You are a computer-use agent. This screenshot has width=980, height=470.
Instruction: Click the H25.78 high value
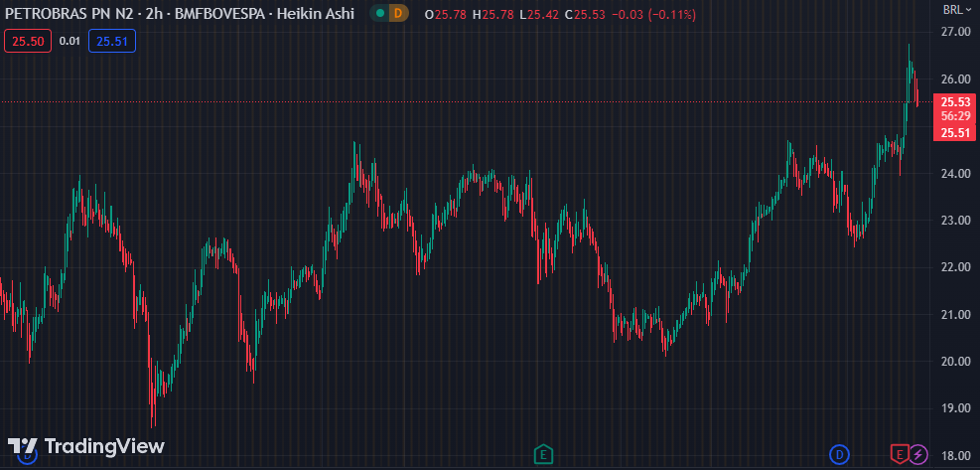pyautogui.click(x=493, y=14)
